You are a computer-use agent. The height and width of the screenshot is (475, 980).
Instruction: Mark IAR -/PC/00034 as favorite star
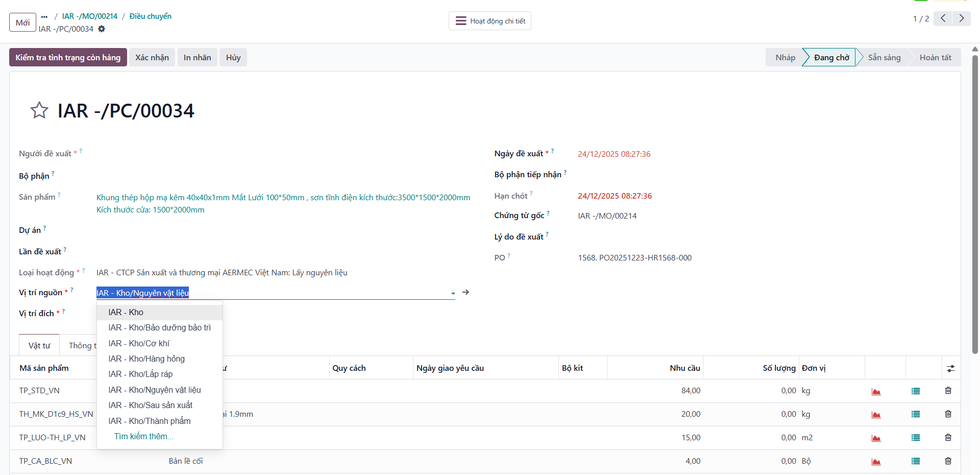[x=39, y=110]
